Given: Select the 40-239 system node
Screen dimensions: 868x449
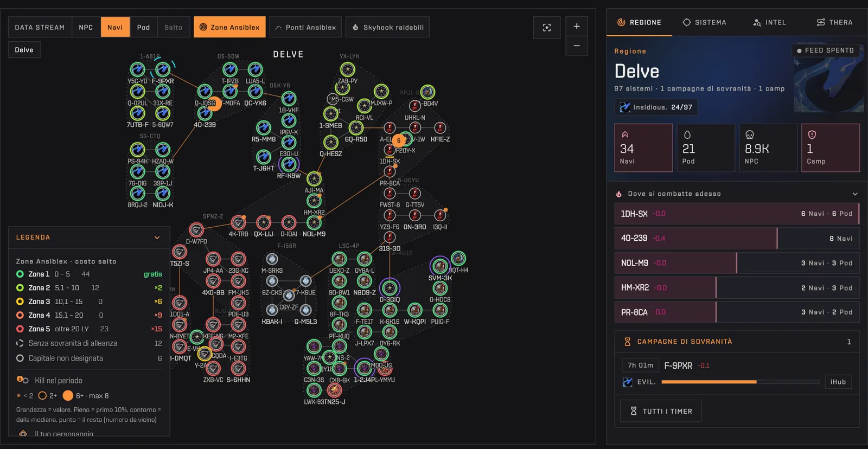Looking at the screenshot, I should coord(205,113).
